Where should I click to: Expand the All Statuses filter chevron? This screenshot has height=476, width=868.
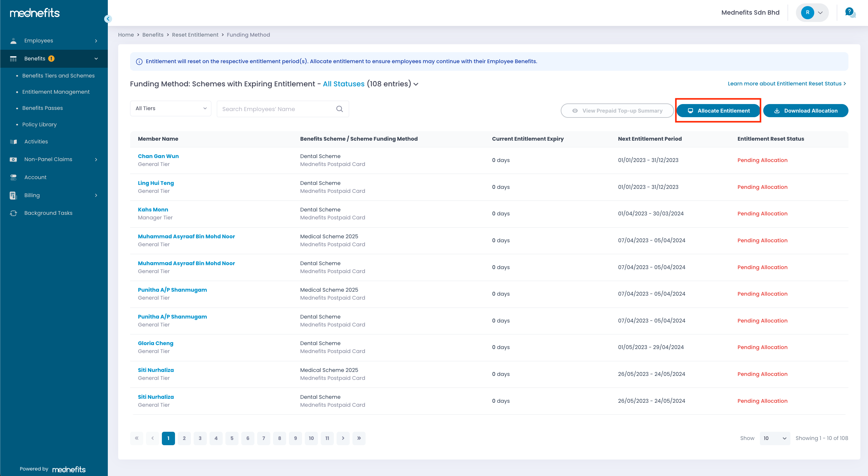pyautogui.click(x=416, y=84)
